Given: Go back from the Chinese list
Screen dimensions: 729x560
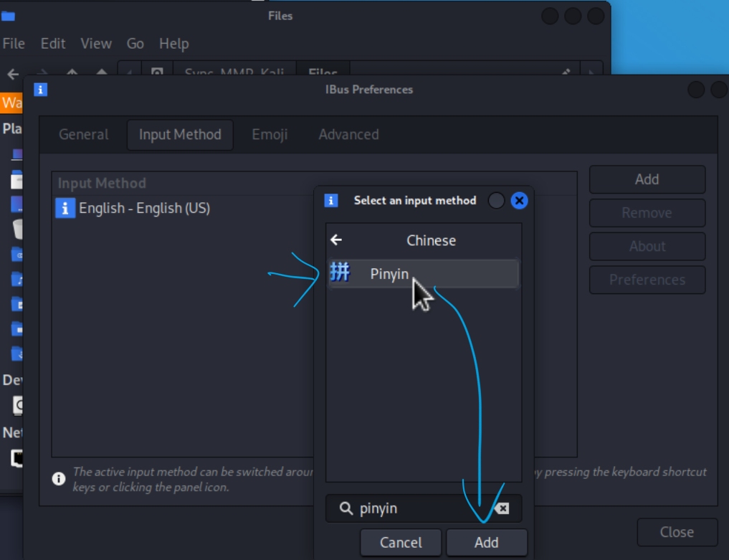Looking at the screenshot, I should tap(336, 240).
